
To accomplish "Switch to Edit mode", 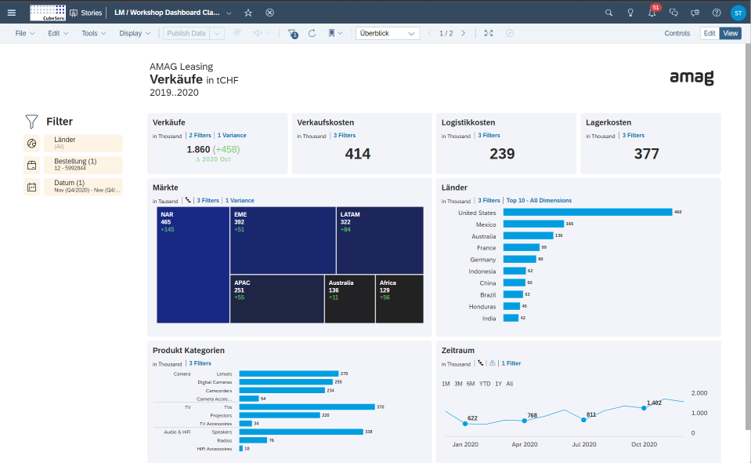I will point(709,34).
